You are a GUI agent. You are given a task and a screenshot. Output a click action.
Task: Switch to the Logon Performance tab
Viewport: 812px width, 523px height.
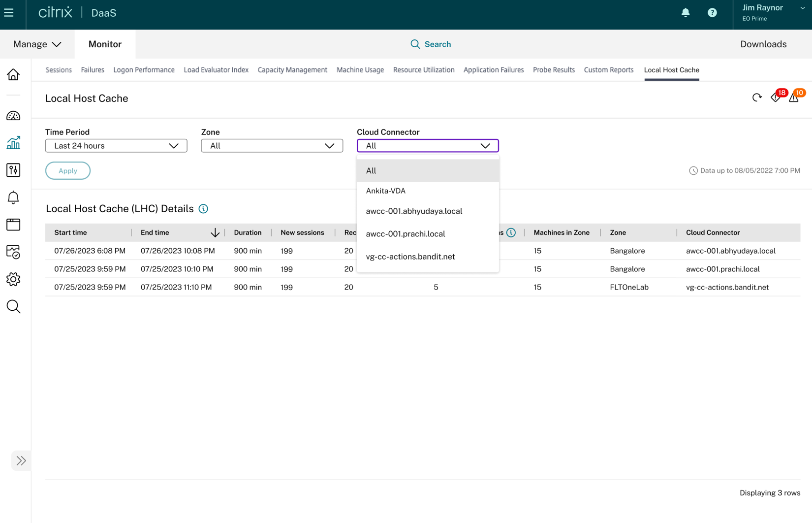[144, 70]
